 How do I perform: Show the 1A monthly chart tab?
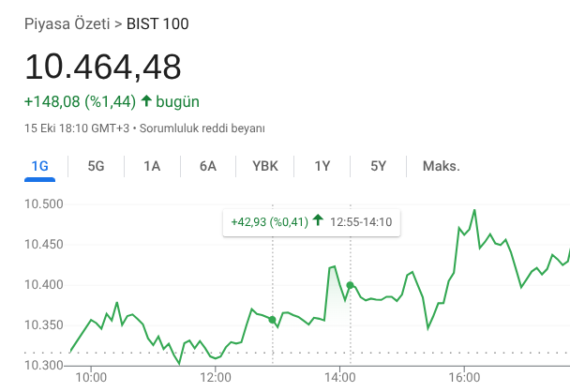pyautogui.click(x=152, y=167)
